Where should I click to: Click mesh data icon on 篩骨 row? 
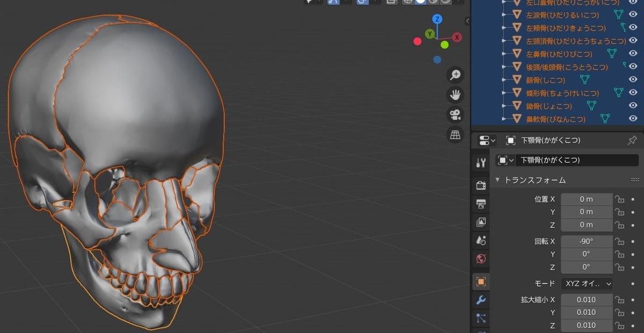pos(585,80)
